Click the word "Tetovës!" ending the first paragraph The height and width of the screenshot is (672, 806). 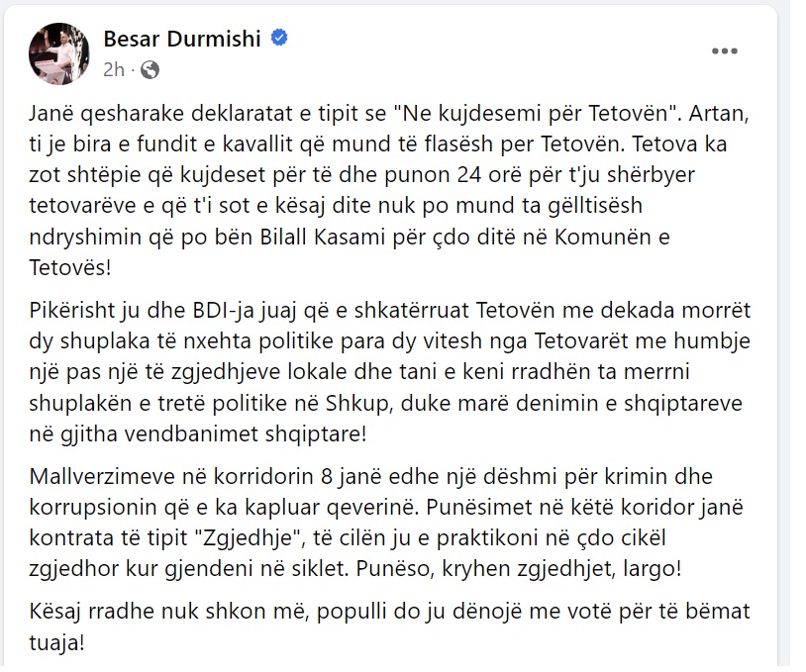[70, 267]
